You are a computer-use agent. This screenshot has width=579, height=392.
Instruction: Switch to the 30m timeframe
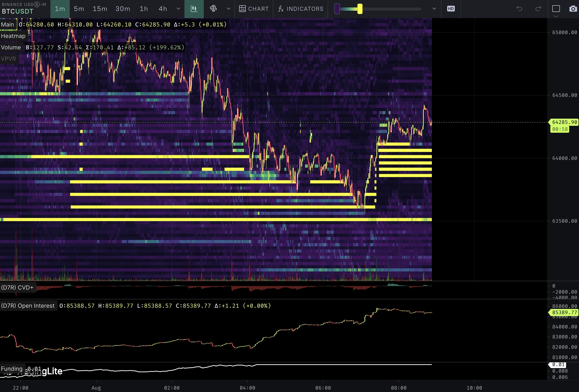pyautogui.click(x=123, y=9)
